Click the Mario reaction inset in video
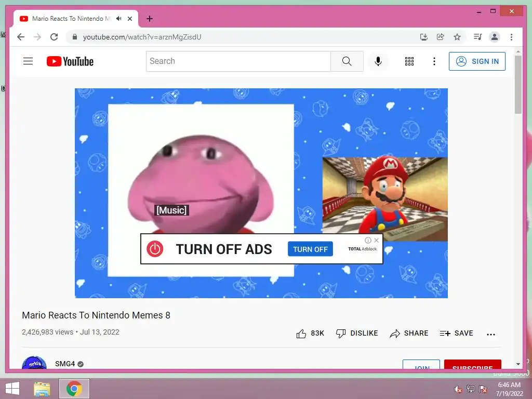This screenshot has height=399, width=532. pos(385,199)
